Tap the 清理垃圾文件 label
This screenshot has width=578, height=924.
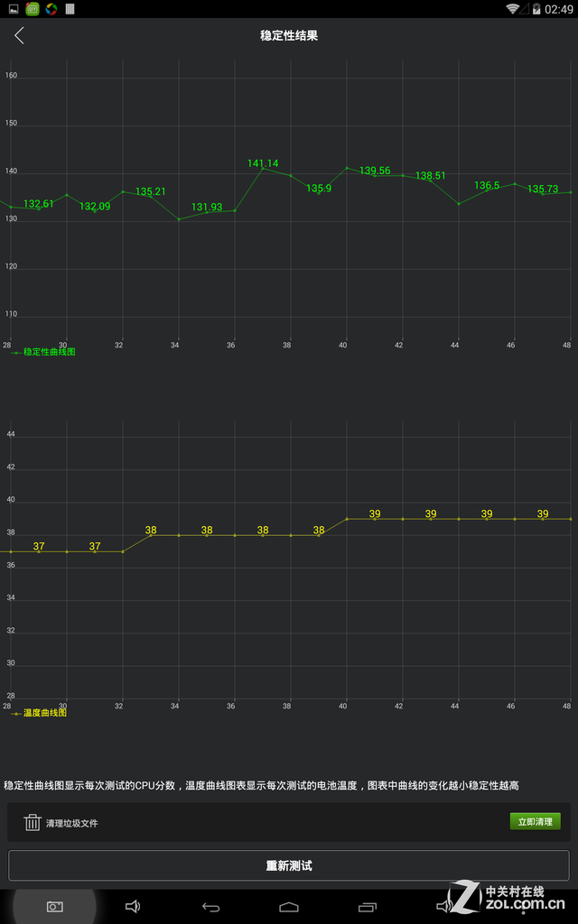(x=72, y=823)
